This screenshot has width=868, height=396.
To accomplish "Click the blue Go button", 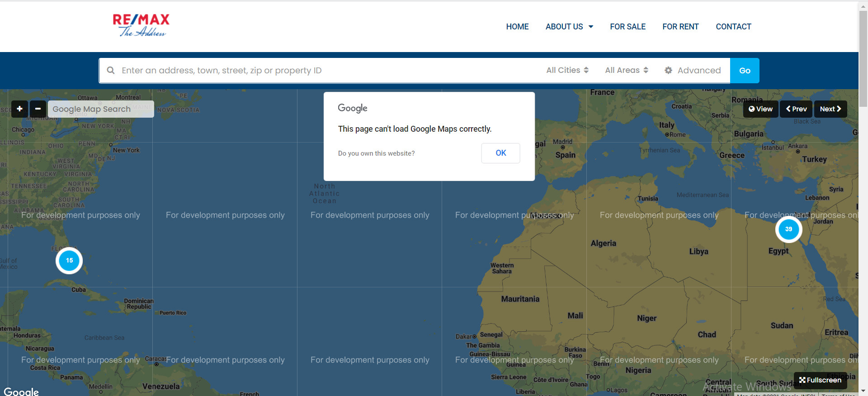I will pyautogui.click(x=745, y=70).
